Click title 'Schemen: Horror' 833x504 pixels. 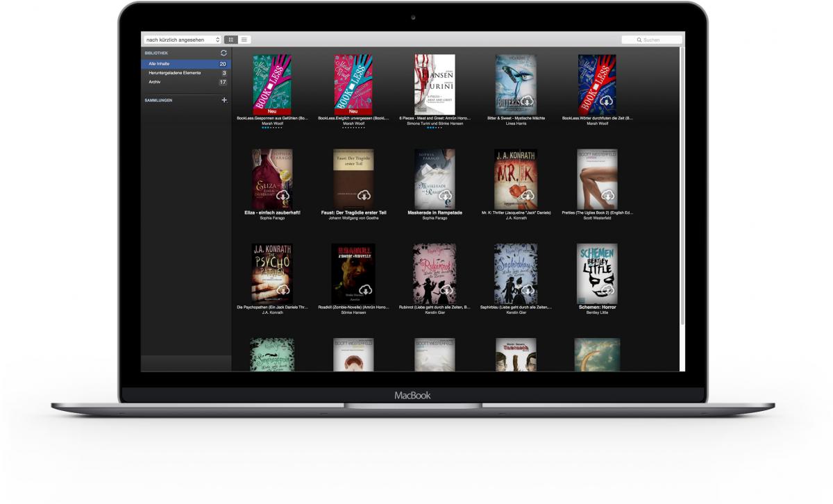[597, 307]
